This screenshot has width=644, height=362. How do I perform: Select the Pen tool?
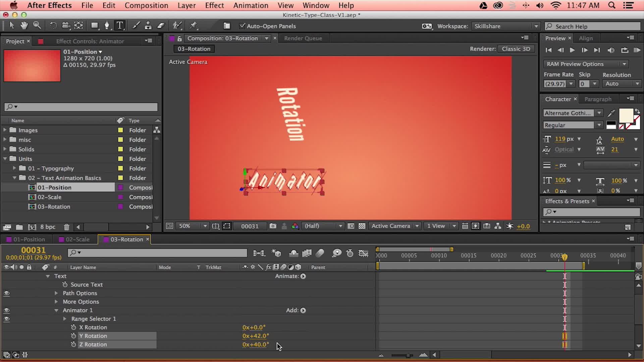click(x=107, y=26)
